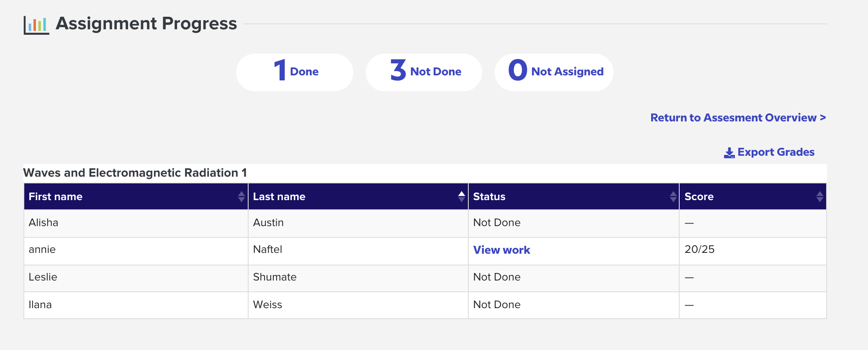868x350 pixels.
Task: Click the first name Leslie
Action: [43, 277]
